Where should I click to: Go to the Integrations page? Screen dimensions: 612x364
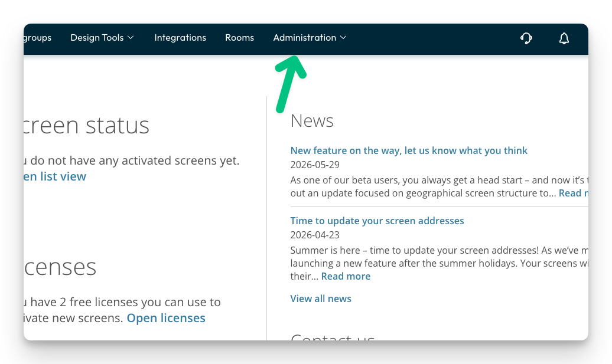(x=180, y=38)
